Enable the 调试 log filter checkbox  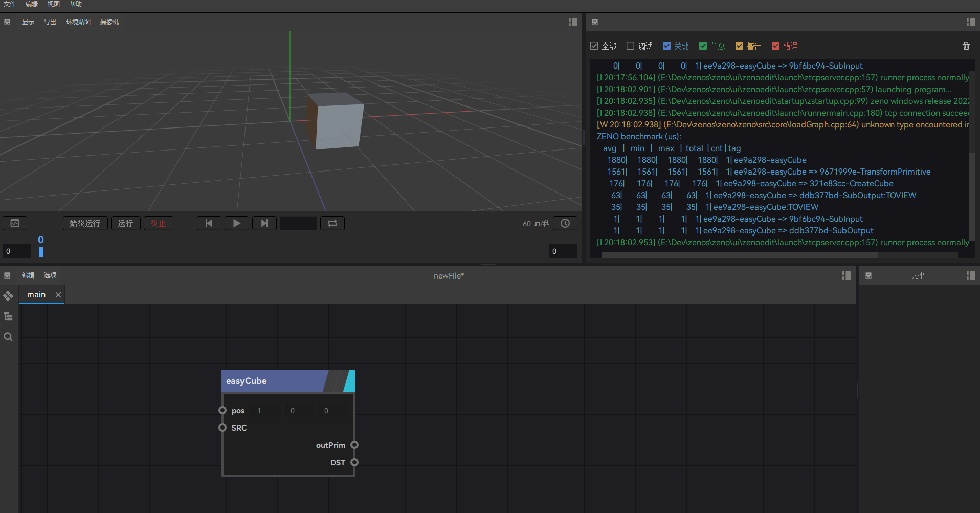point(631,46)
